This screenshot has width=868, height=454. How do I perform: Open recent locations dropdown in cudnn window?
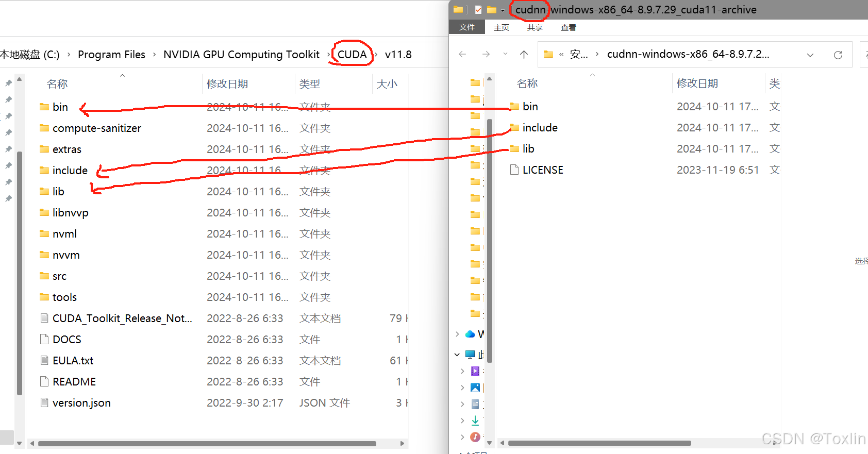[x=505, y=54]
